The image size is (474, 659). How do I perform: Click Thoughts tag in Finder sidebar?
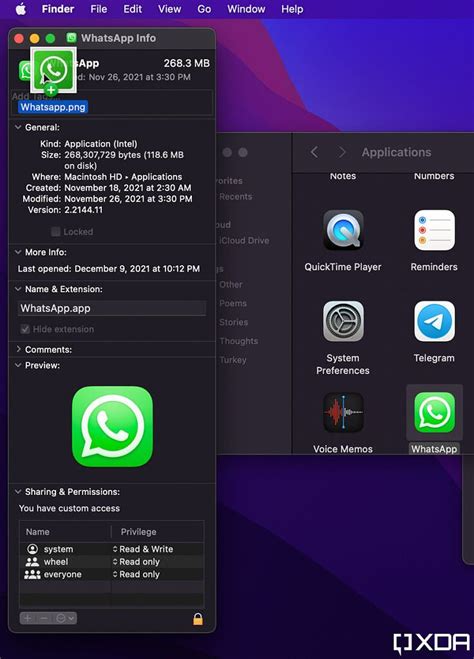tap(239, 341)
